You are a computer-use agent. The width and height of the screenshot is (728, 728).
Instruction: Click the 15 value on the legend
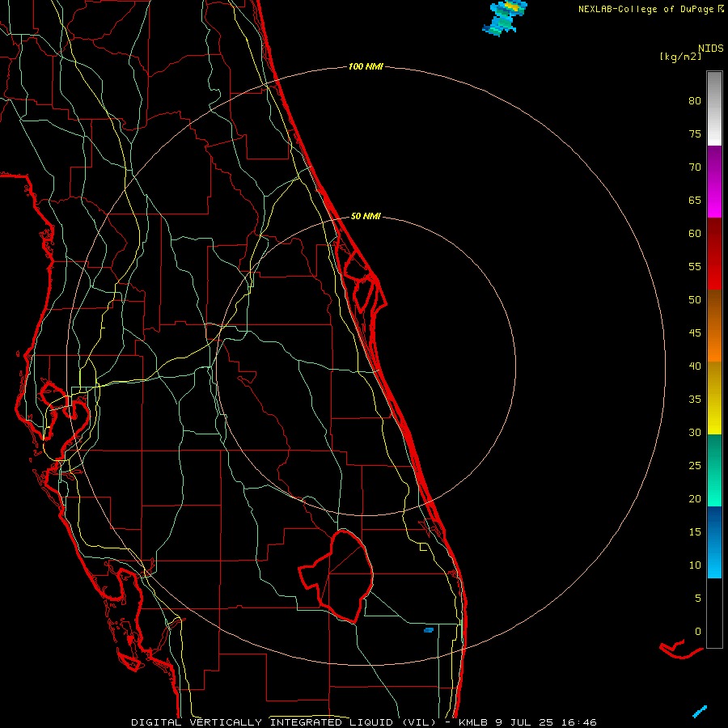tap(695, 531)
